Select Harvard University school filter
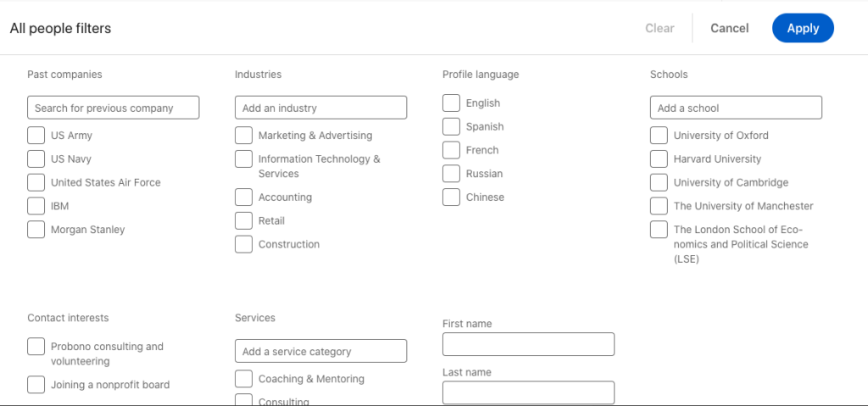Image resolution: width=868 pixels, height=406 pixels. pos(659,159)
